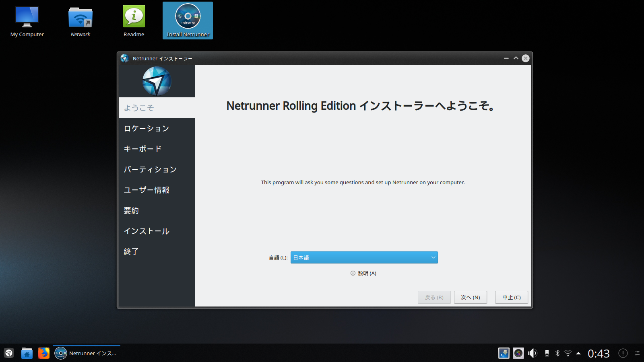Click the Wi-Fi icon in the tray
Image resolution: width=644 pixels, height=362 pixels.
(568, 353)
